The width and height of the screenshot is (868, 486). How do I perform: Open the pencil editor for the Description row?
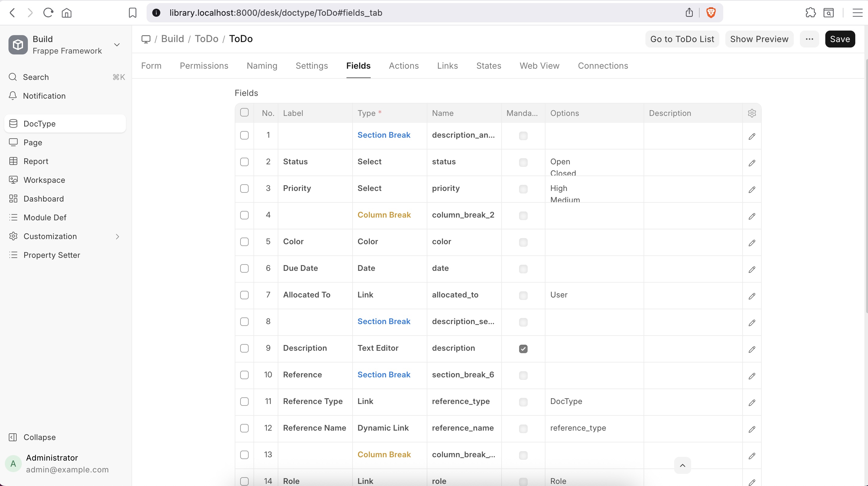click(752, 349)
